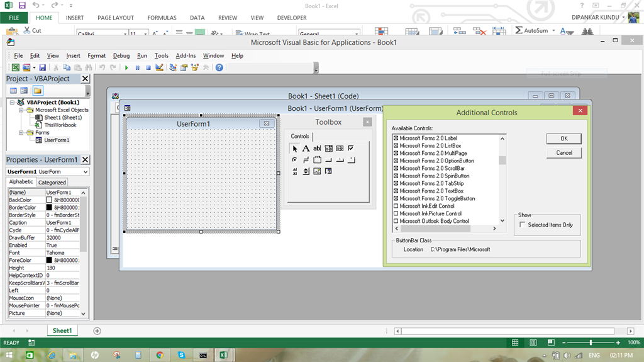Click the Save floppy icon in VBA toolbar
This screenshot has height=362, width=644.
43,67
